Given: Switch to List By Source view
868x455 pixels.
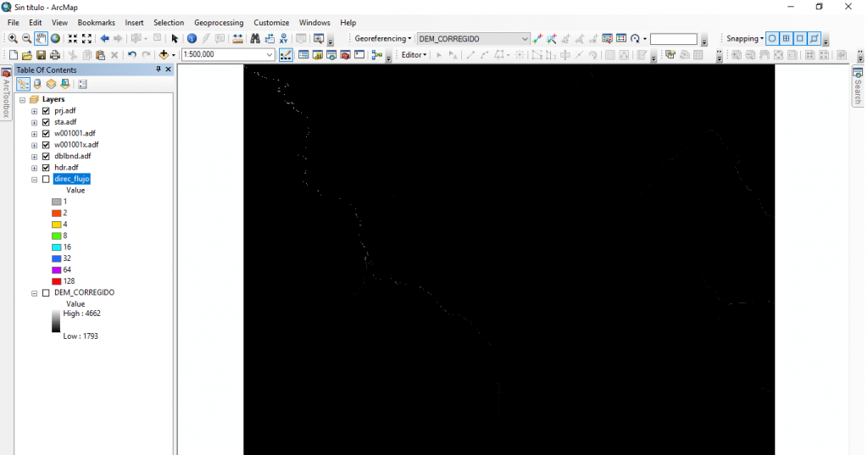Looking at the screenshot, I should point(37,84).
